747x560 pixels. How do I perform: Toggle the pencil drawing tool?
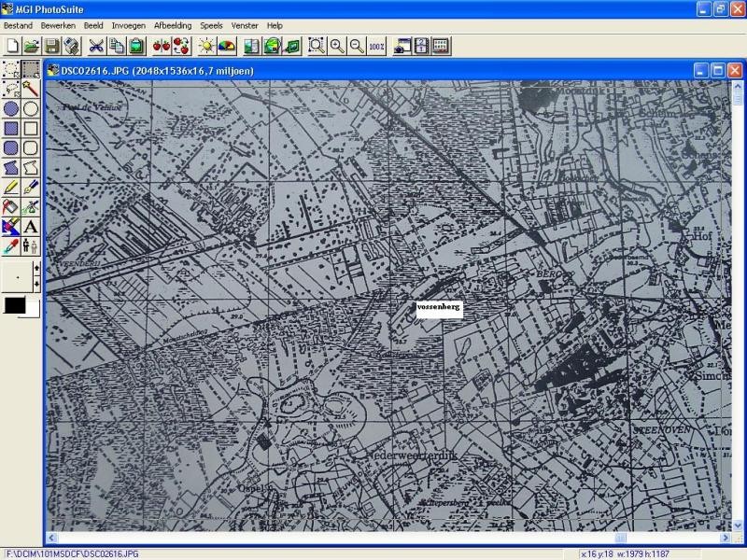(10, 188)
